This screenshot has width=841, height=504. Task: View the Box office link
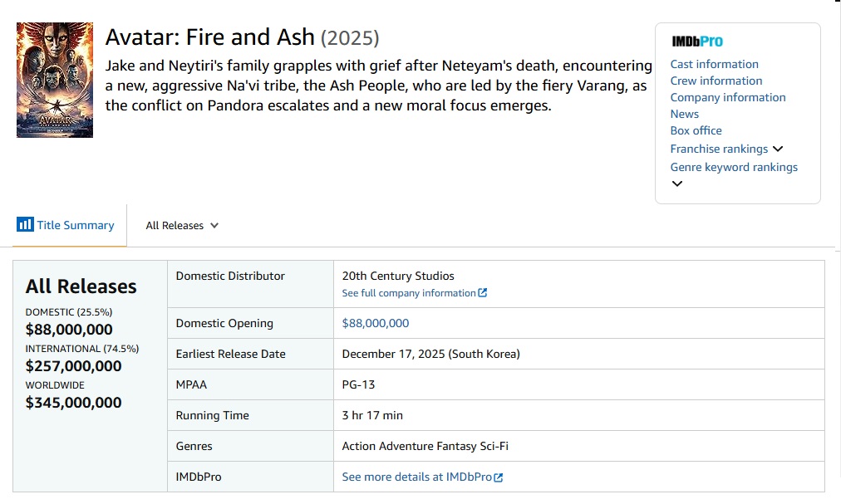coord(696,130)
